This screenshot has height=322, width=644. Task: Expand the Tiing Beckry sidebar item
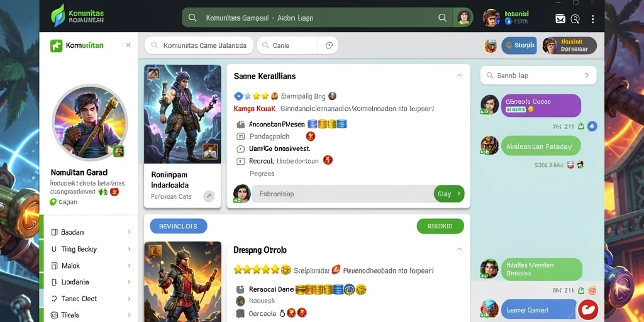[x=129, y=249]
